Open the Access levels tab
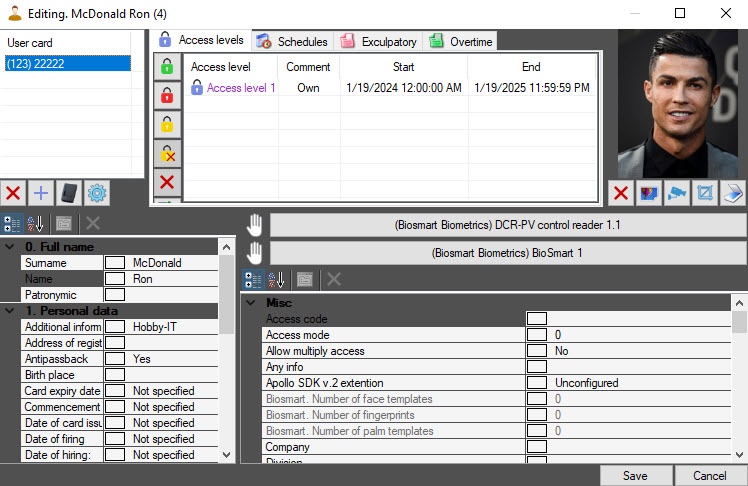The width and height of the screenshot is (748, 486). pyautogui.click(x=202, y=40)
